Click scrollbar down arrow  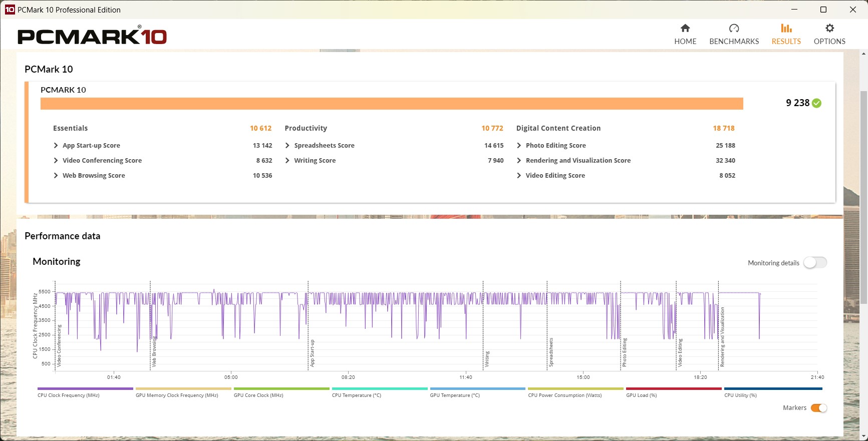coord(863,436)
